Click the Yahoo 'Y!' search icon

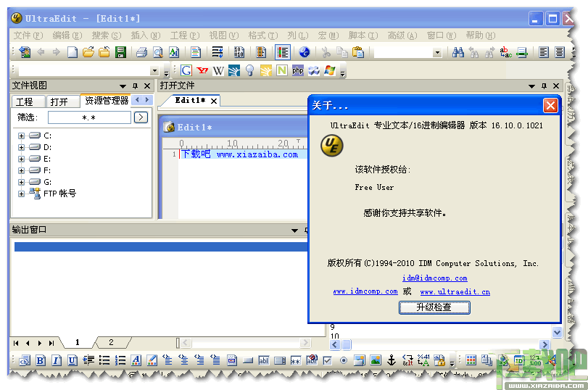coord(202,70)
